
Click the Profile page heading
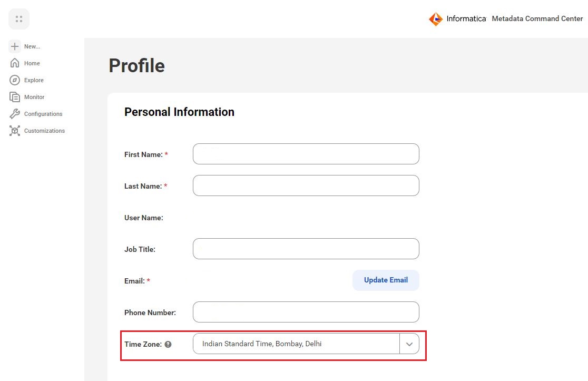(x=137, y=66)
